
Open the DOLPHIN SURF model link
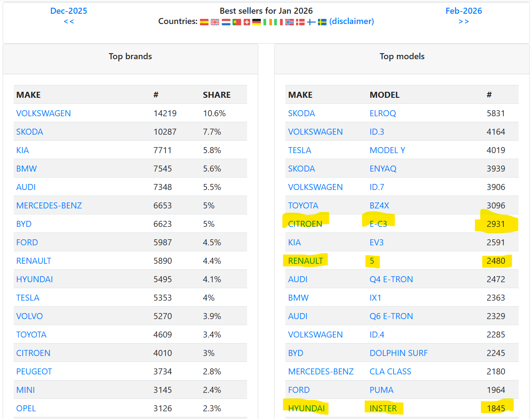[399, 353]
